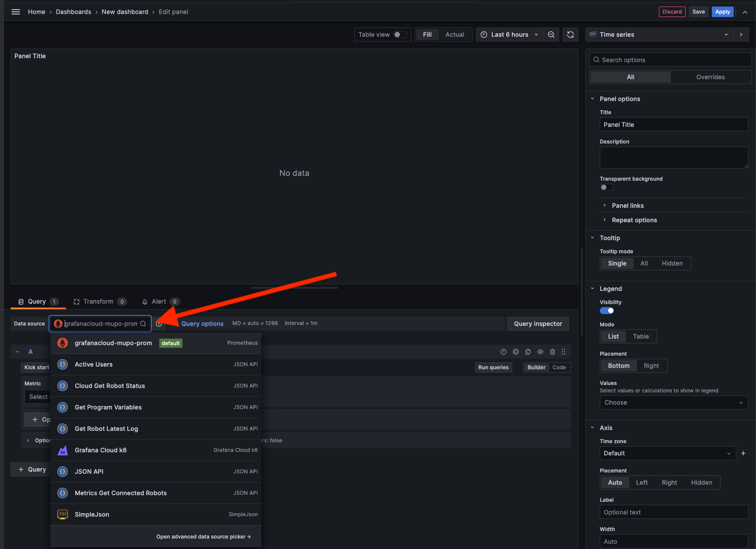Expand the Panel links section
Image resolution: width=756 pixels, height=549 pixels.
pos(627,206)
